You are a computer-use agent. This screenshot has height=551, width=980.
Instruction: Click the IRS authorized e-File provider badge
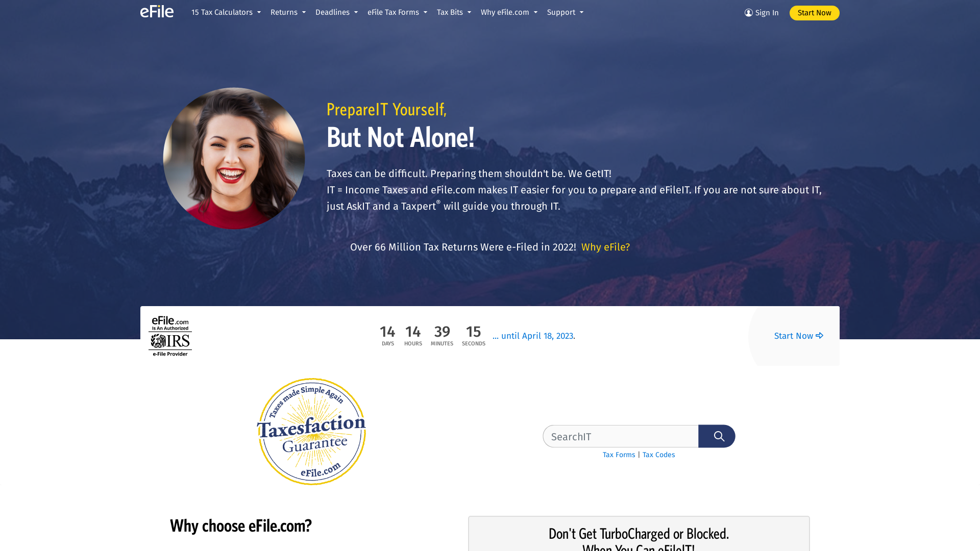tap(169, 336)
